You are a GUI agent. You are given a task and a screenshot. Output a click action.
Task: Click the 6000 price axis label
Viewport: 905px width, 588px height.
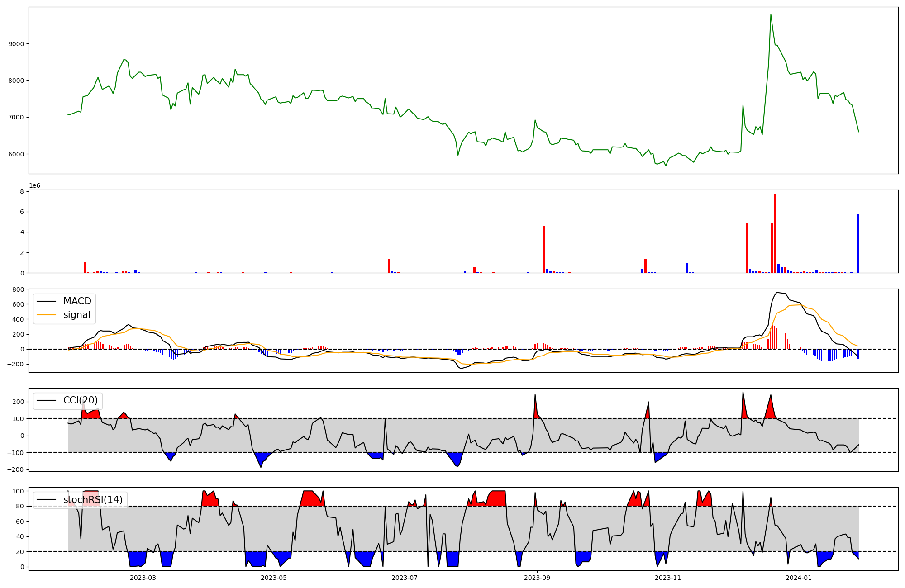pos(16,154)
